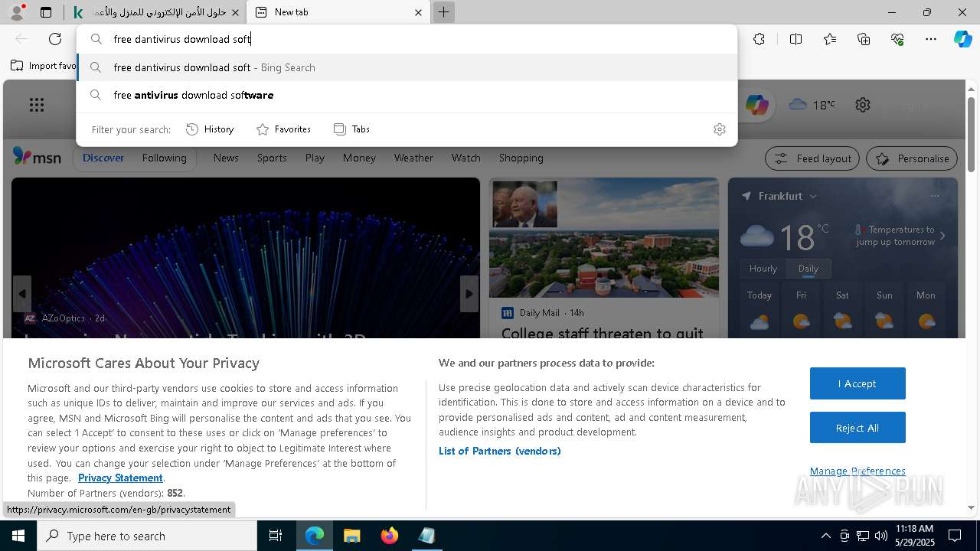
Task: Open the Split screen icon
Action: click(795, 39)
